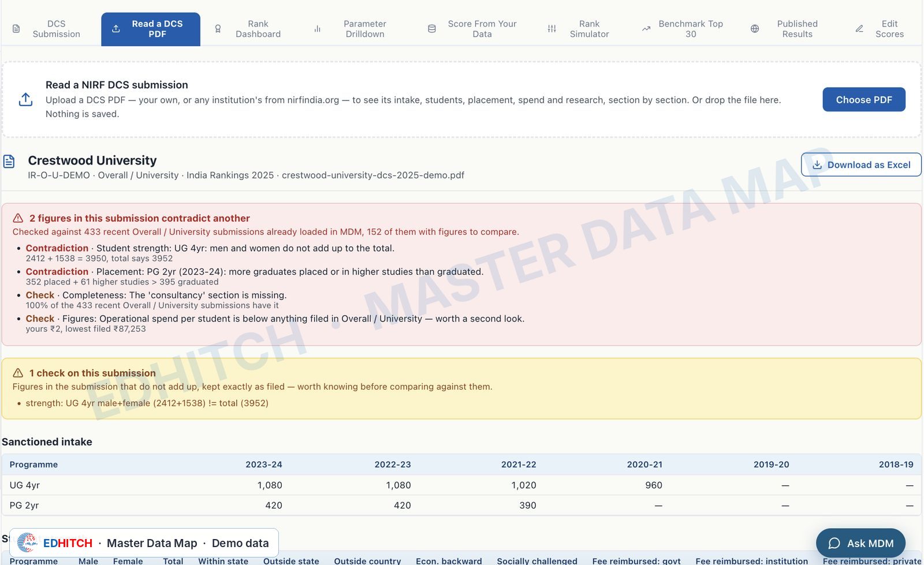This screenshot has height=565, width=924.
Task: Click the sliders icon on Rank Simulator
Action: [552, 29]
